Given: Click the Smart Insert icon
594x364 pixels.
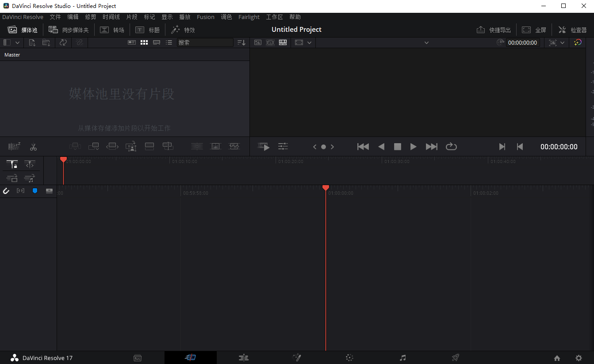Looking at the screenshot, I should (74, 146).
